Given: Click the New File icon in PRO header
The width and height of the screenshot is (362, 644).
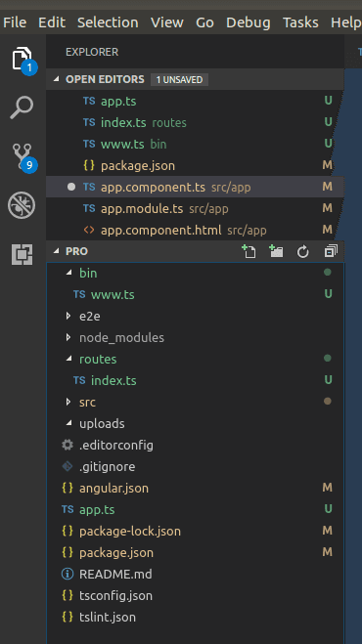Looking at the screenshot, I should click(x=249, y=251).
